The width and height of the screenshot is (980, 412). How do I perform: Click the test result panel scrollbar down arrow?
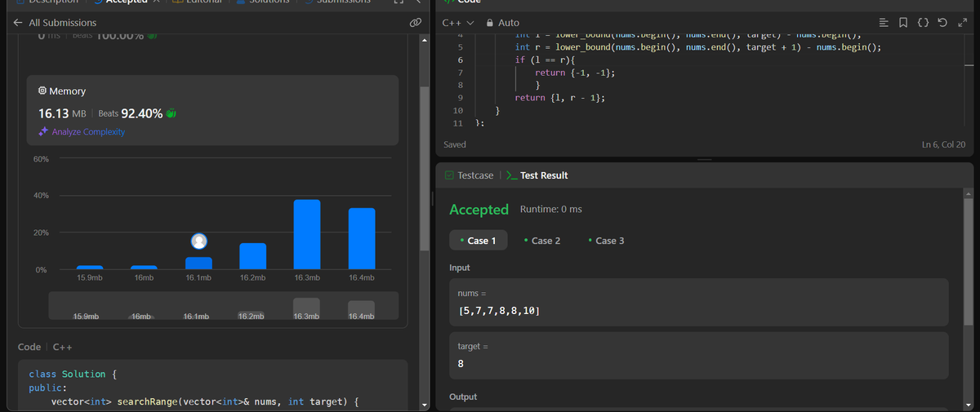969,405
